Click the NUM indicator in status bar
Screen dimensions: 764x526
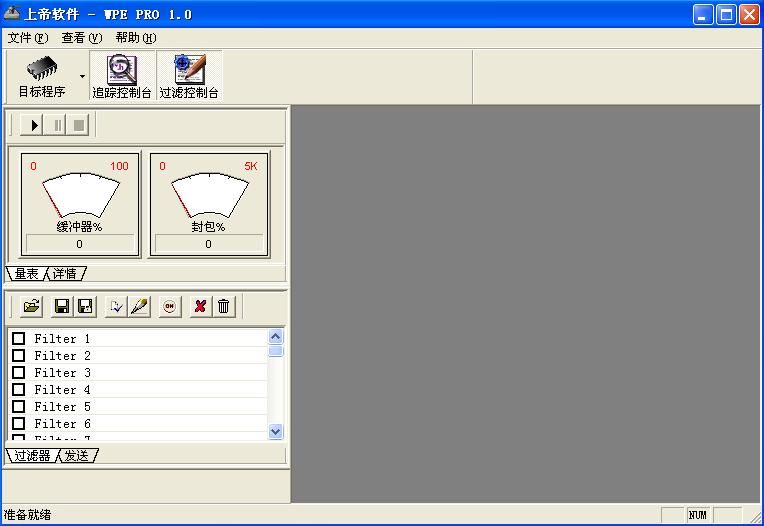698,515
